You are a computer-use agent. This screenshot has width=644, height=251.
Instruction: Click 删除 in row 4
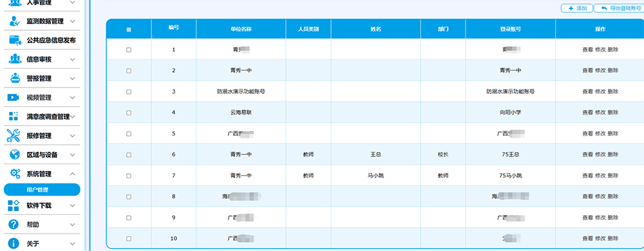[613, 113]
